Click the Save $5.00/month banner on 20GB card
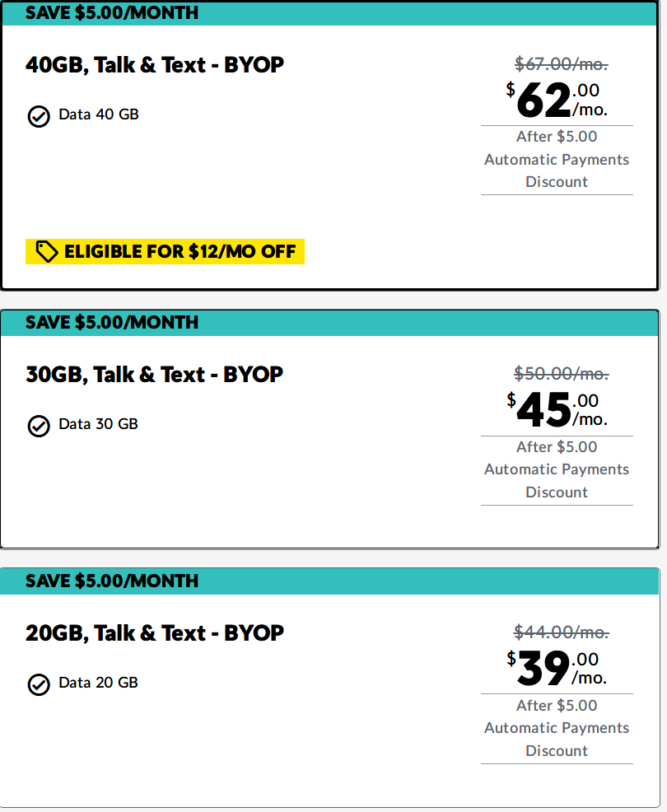The image size is (667, 812). click(x=329, y=581)
